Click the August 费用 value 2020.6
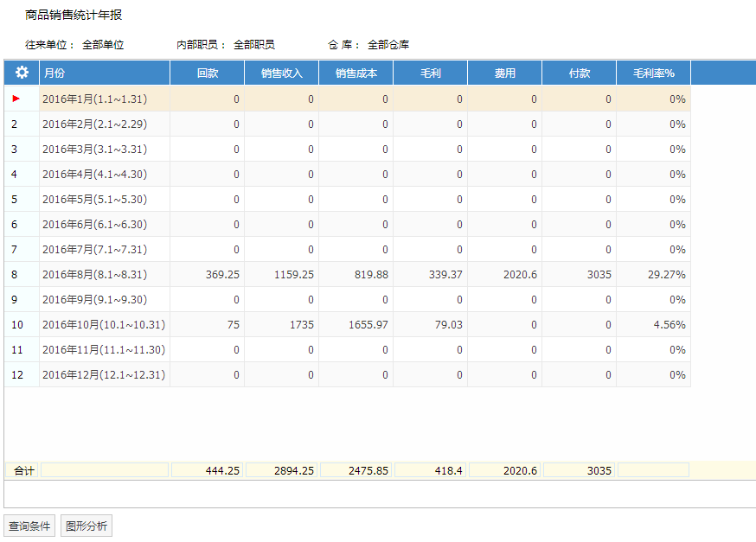 tap(520, 275)
